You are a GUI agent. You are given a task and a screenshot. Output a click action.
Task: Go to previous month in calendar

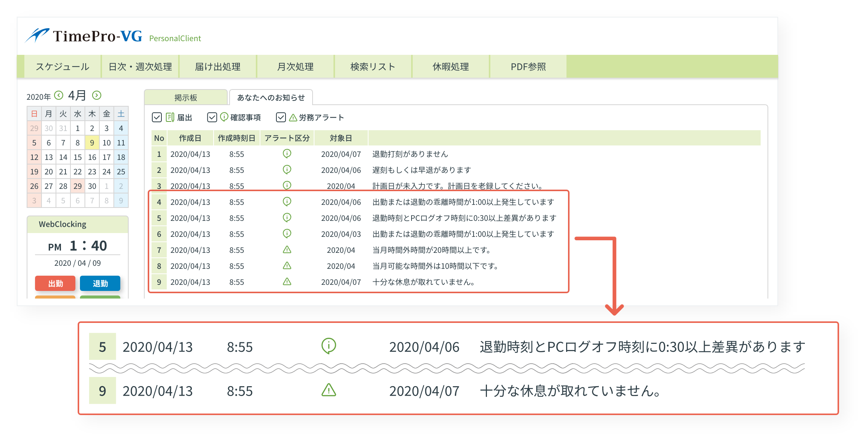[59, 95]
